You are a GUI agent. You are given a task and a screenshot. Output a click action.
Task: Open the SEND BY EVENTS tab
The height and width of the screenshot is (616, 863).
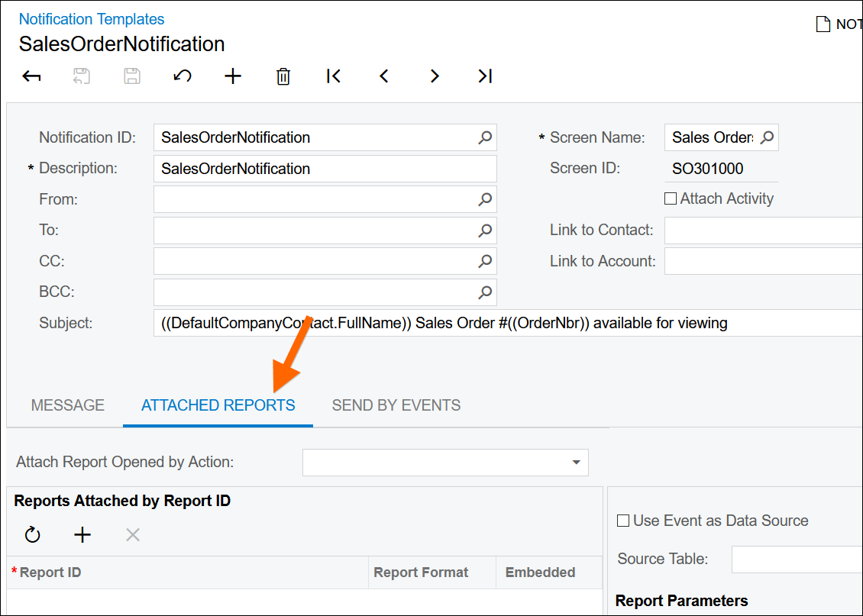point(396,405)
